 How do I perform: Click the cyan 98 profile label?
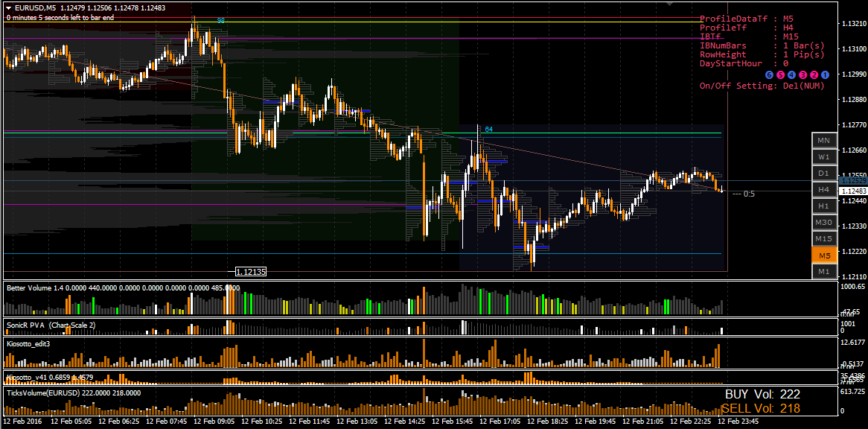[x=221, y=20]
